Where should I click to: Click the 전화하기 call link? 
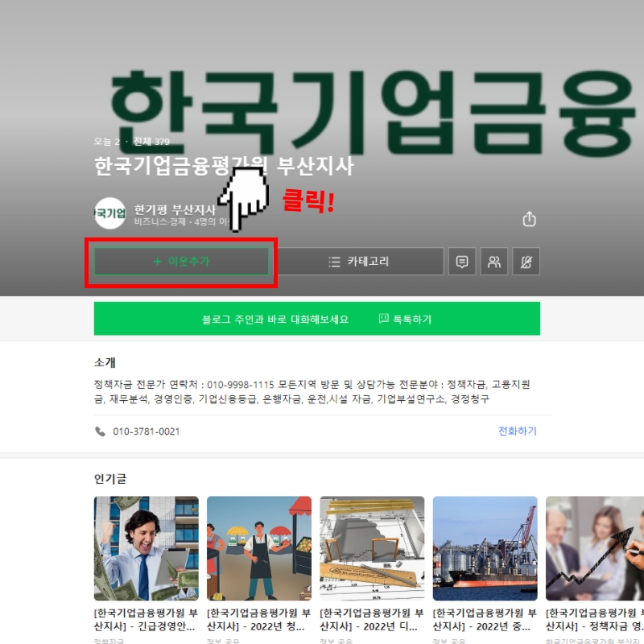point(517,431)
